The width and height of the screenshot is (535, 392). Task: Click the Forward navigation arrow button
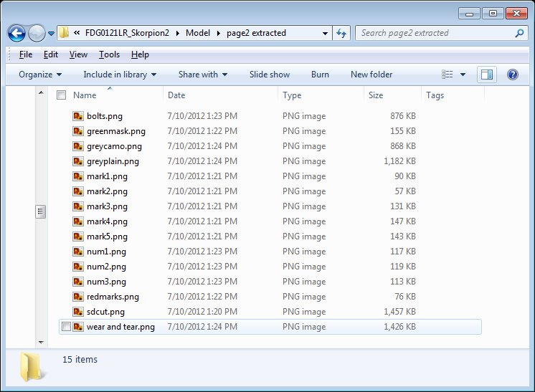coord(37,33)
